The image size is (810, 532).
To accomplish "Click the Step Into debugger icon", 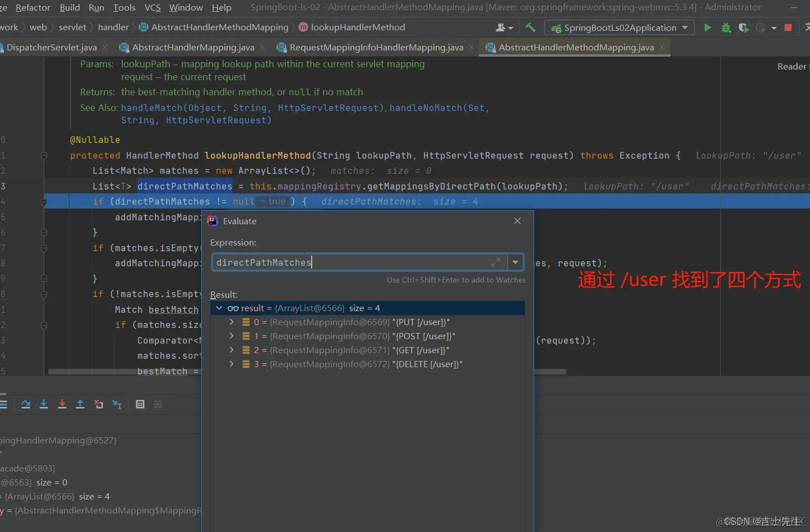I will point(44,404).
